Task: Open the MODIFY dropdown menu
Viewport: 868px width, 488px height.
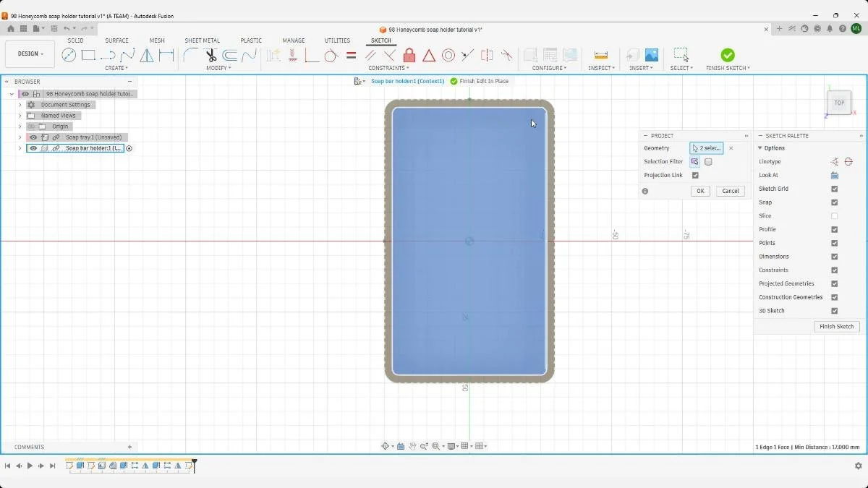Action: 218,68
